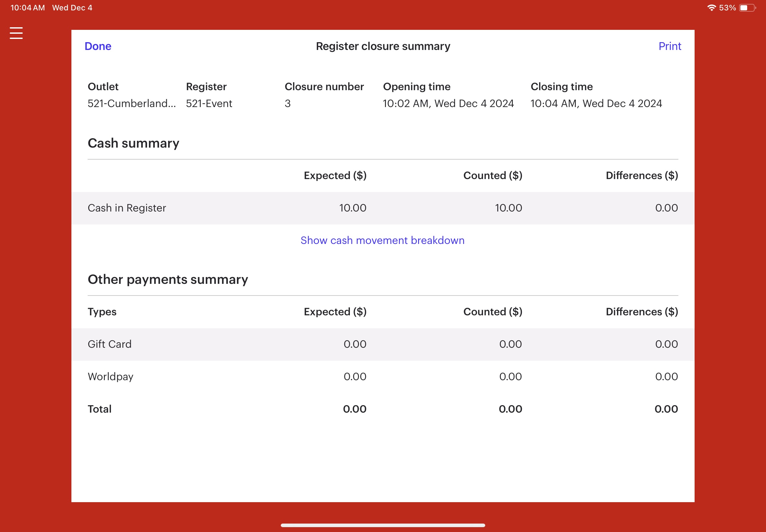766x532 pixels.
Task: Tap Other payments Counted ($) column header
Action: (x=493, y=312)
